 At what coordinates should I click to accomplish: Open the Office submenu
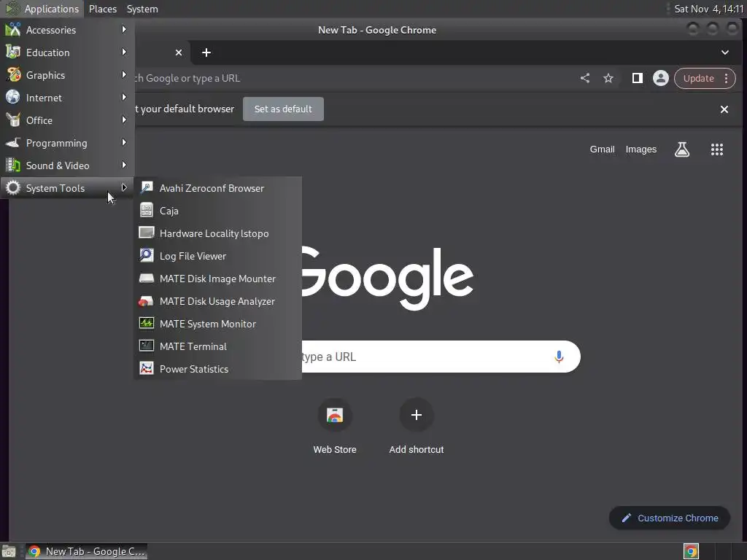coord(66,120)
